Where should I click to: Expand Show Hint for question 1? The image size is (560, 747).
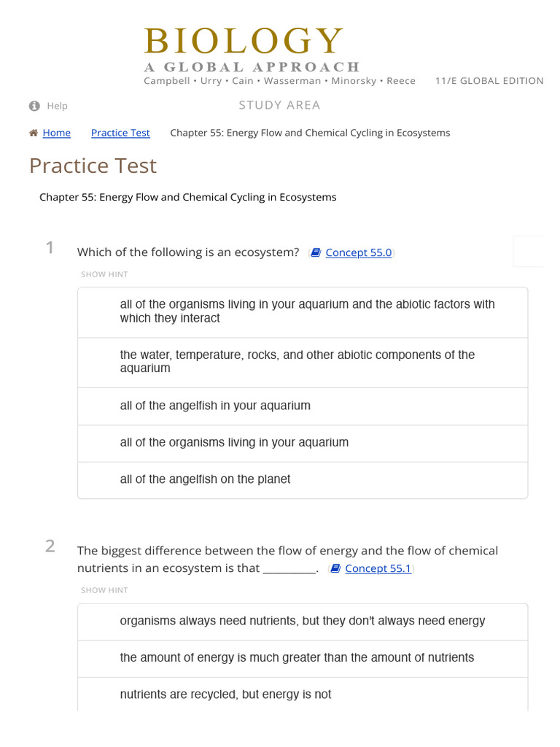pyautogui.click(x=104, y=274)
